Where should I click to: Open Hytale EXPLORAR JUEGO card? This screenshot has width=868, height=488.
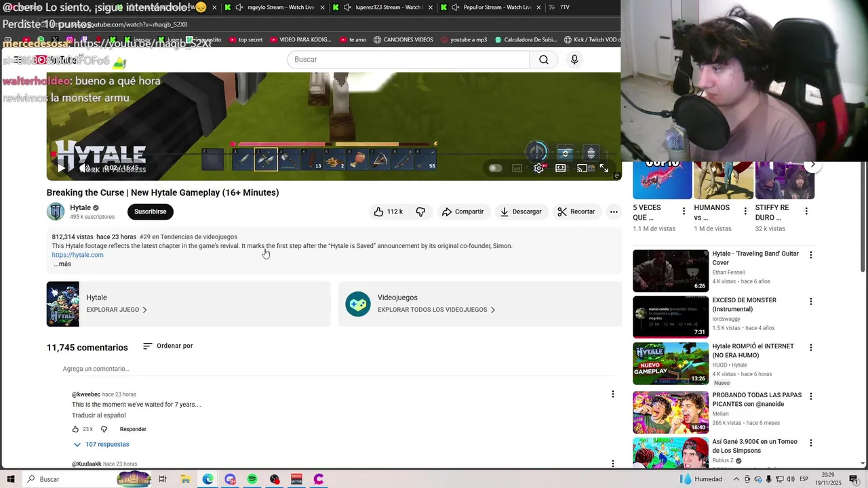189,304
